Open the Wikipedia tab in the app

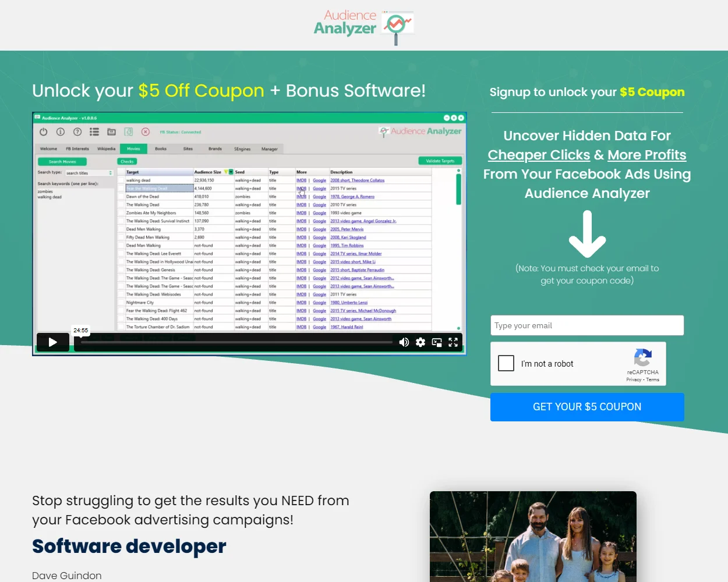(x=106, y=148)
